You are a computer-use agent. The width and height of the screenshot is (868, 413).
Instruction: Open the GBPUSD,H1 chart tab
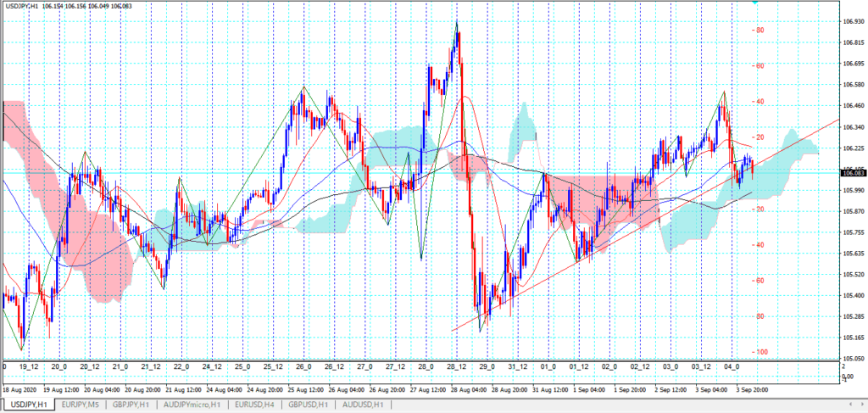(309, 405)
